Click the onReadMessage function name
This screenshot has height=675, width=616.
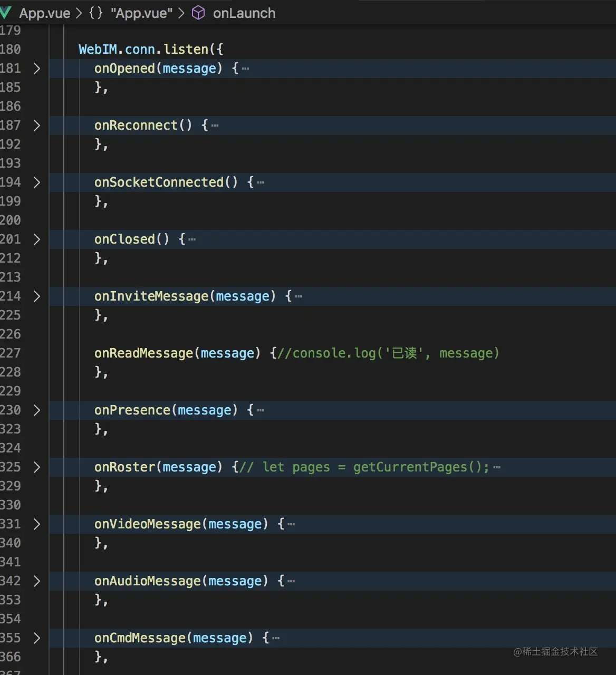click(143, 353)
